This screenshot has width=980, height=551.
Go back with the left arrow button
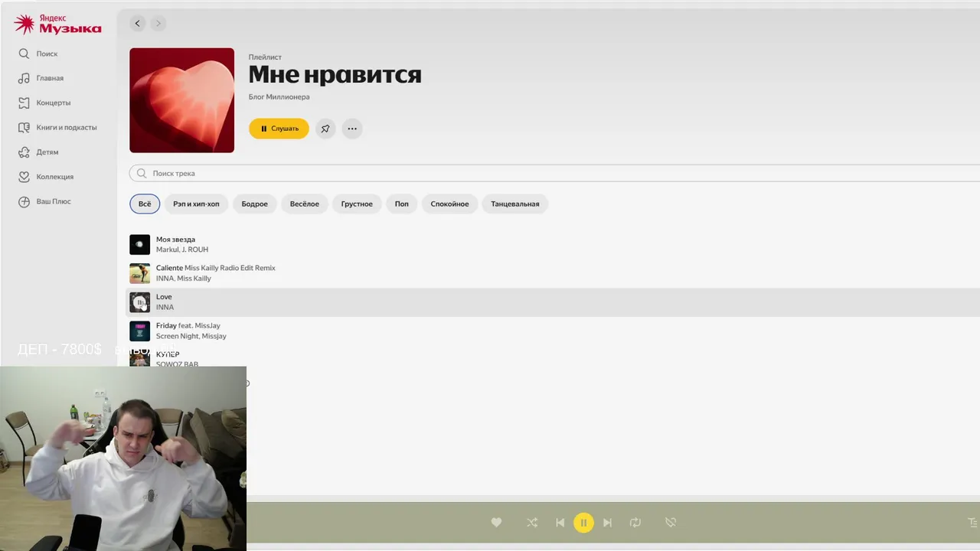click(x=138, y=24)
